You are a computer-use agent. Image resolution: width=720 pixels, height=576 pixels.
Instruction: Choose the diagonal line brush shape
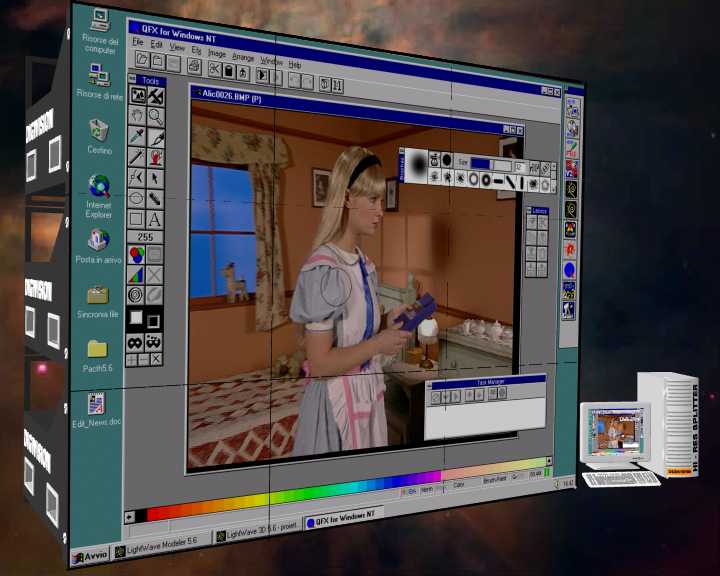(510, 182)
